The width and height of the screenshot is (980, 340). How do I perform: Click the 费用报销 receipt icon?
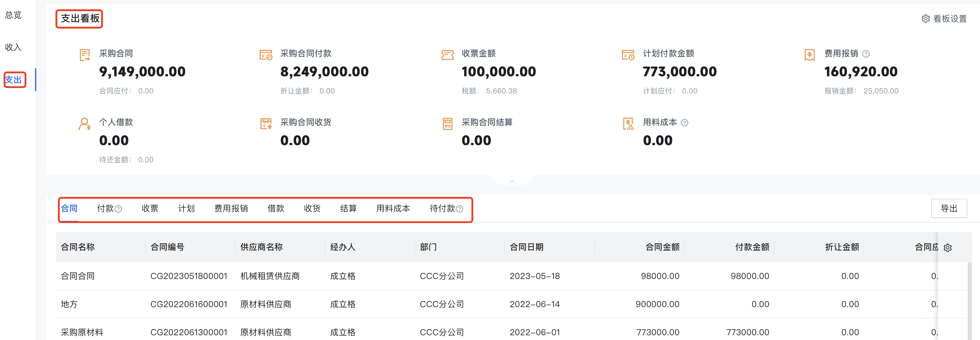(810, 55)
